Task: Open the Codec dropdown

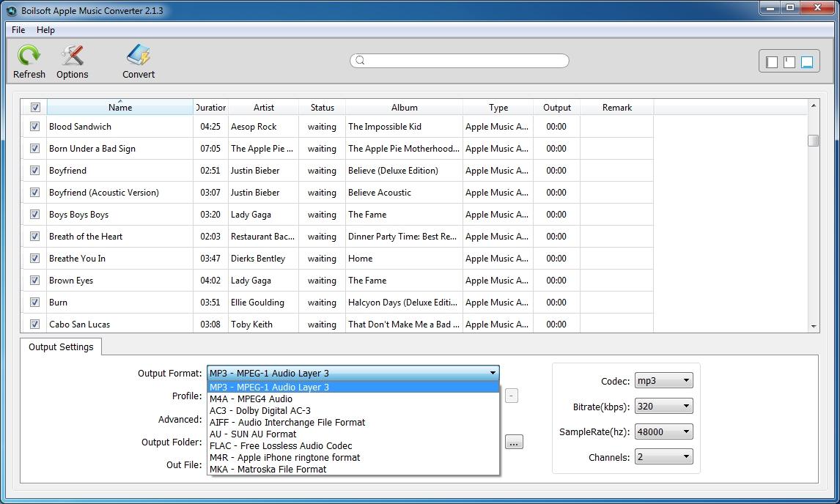Action: 664,380
